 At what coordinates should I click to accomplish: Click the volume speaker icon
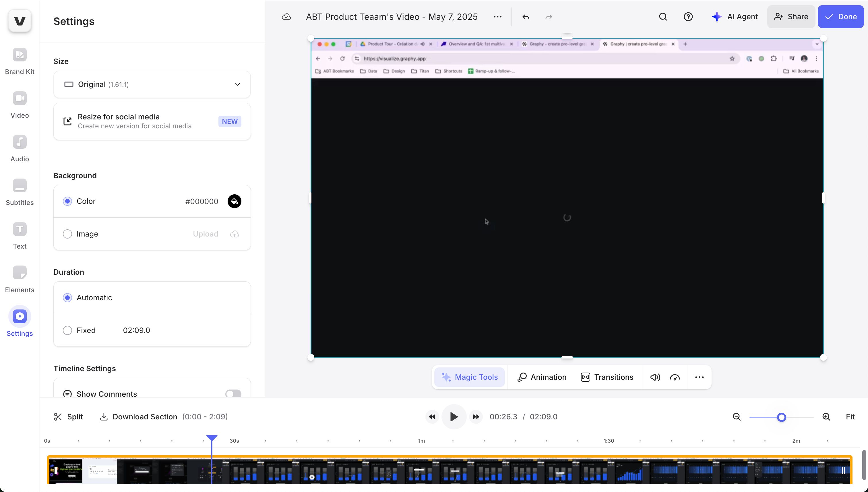click(x=655, y=377)
